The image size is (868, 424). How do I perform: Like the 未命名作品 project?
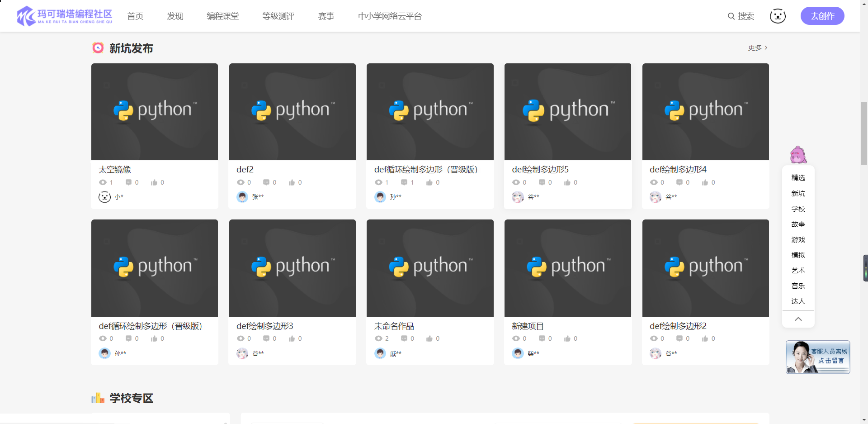click(429, 338)
